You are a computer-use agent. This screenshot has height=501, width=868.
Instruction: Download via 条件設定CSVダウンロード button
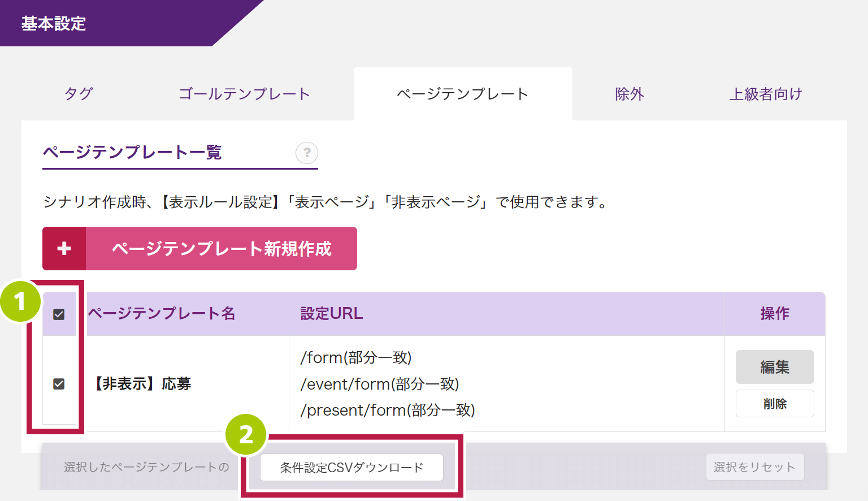pyautogui.click(x=351, y=468)
